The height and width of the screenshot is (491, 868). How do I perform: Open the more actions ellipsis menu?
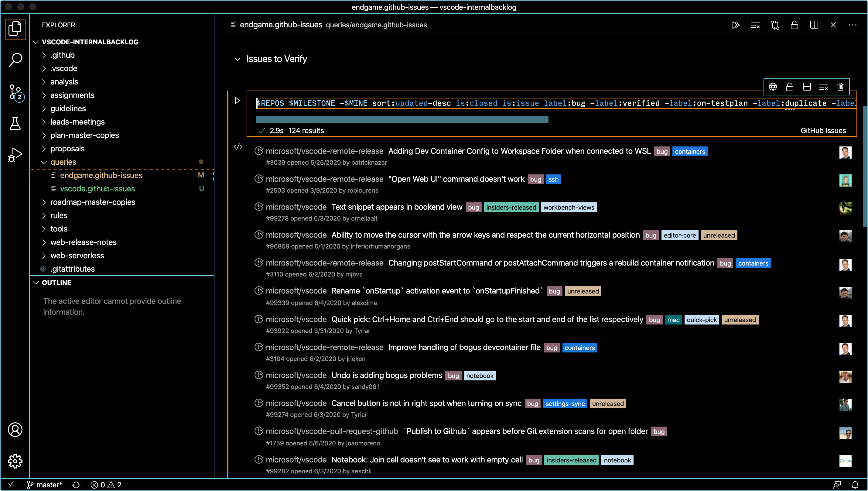(853, 25)
